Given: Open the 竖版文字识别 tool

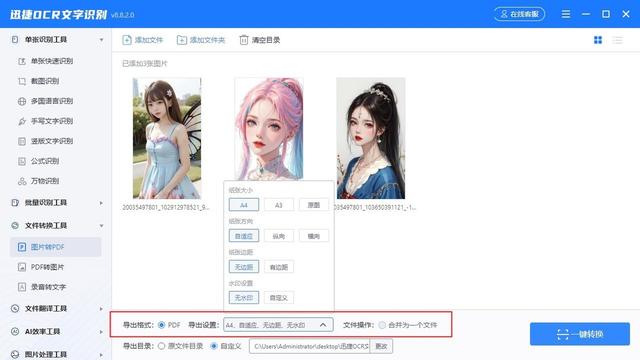Looking at the screenshot, I should tap(51, 141).
